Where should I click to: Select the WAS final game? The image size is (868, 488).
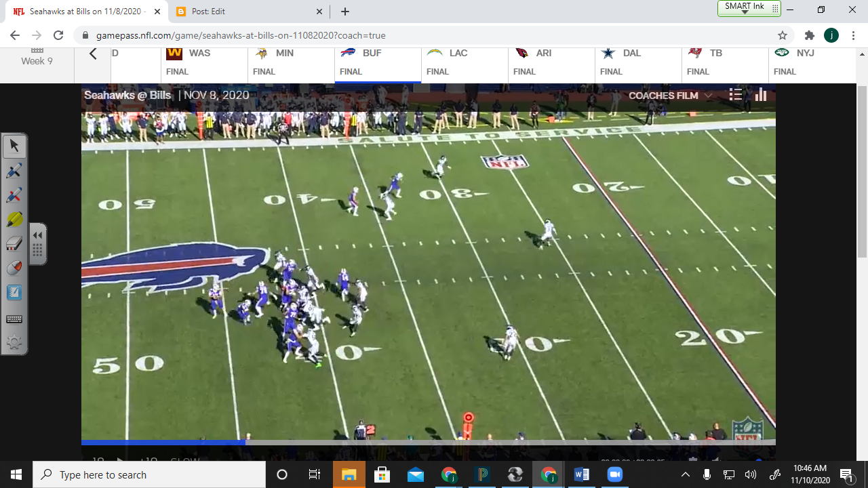point(204,65)
